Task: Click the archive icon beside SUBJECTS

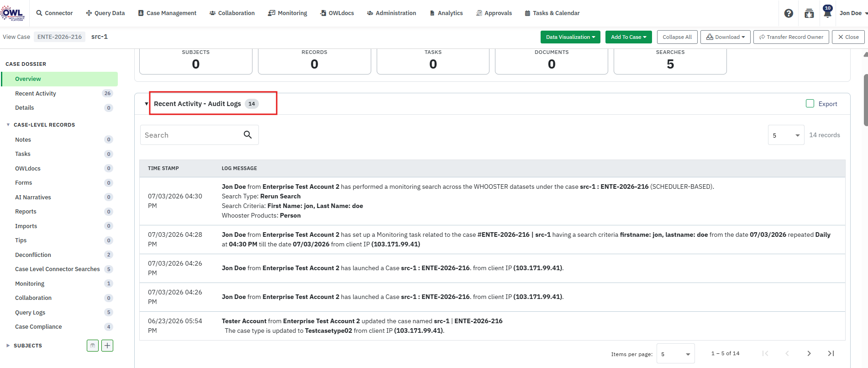Action: coord(93,346)
